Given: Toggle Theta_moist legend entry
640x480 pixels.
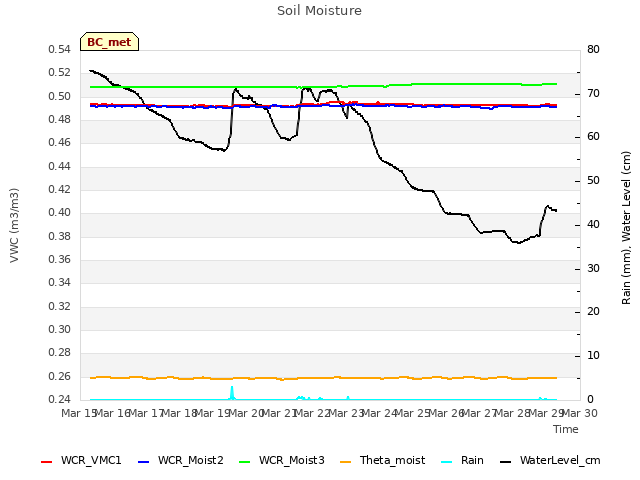Looking at the screenshot, I should pyautogui.click(x=382, y=461).
